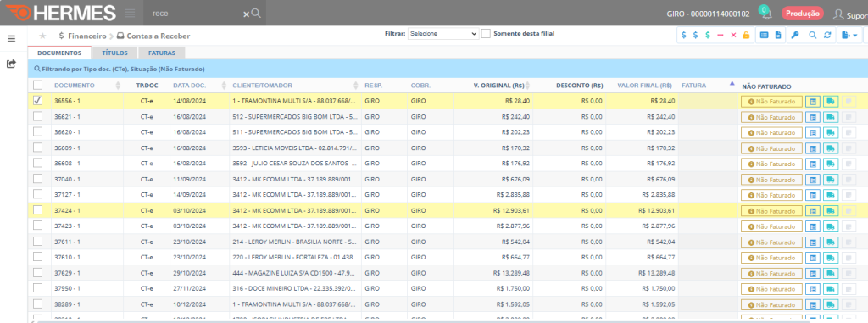Click the truck icon for document 37629 - 1
868x323 pixels.
tap(831, 273)
